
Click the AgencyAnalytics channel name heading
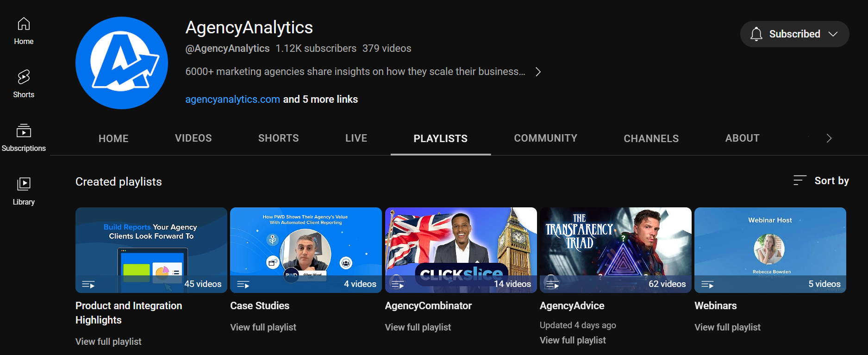click(x=249, y=28)
